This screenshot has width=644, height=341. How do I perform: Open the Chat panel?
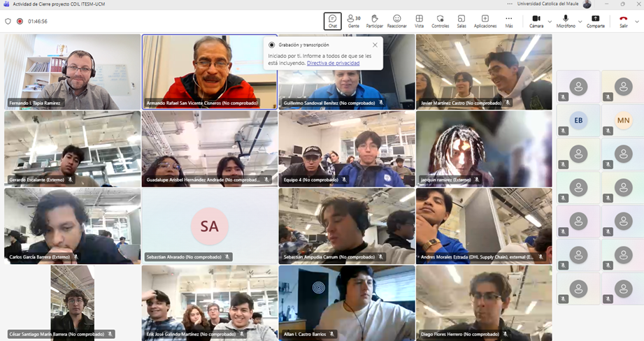pyautogui.click(x=333, y=21)
